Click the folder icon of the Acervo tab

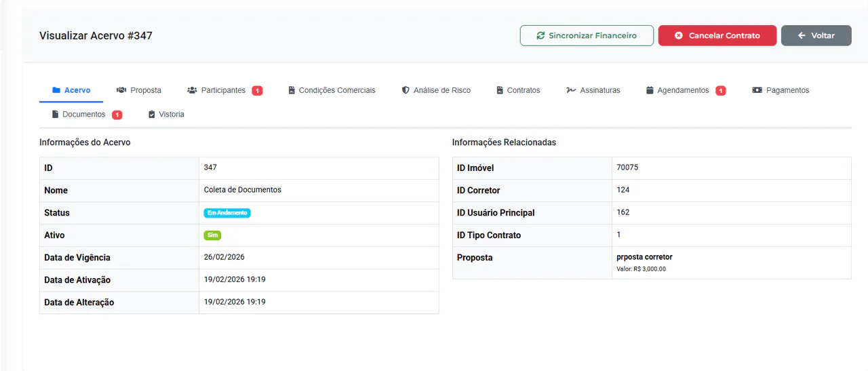[x=56, y=90]
